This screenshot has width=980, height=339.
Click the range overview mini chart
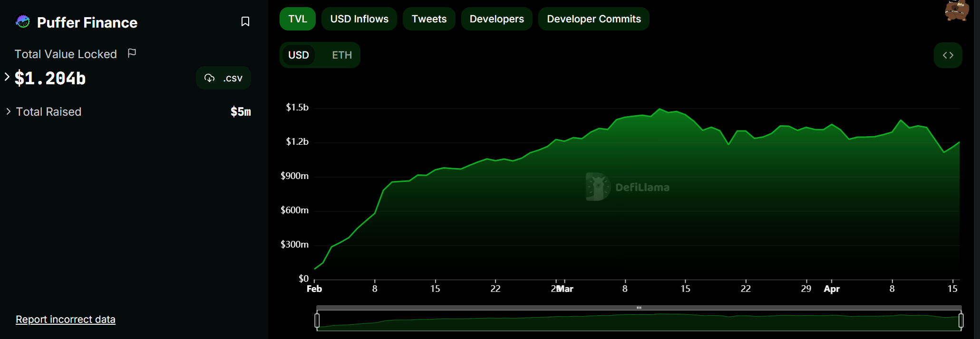[x=639, y=321]
